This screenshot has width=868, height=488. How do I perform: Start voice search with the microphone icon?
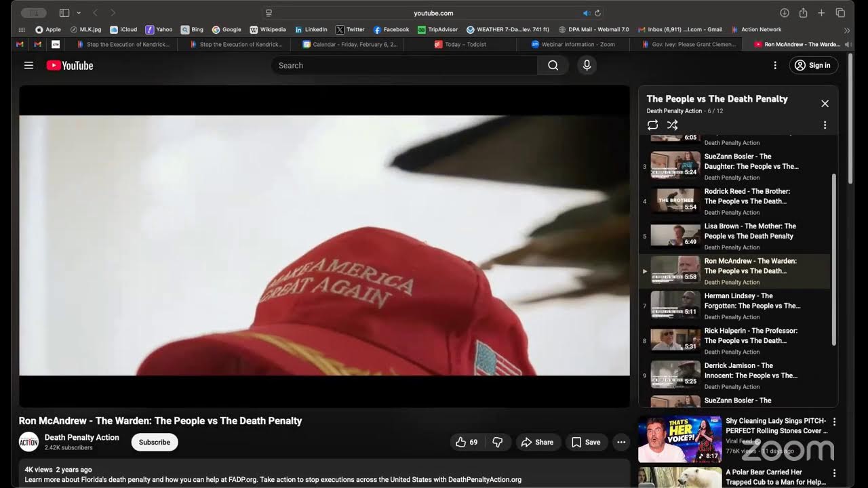click(587, 65)
